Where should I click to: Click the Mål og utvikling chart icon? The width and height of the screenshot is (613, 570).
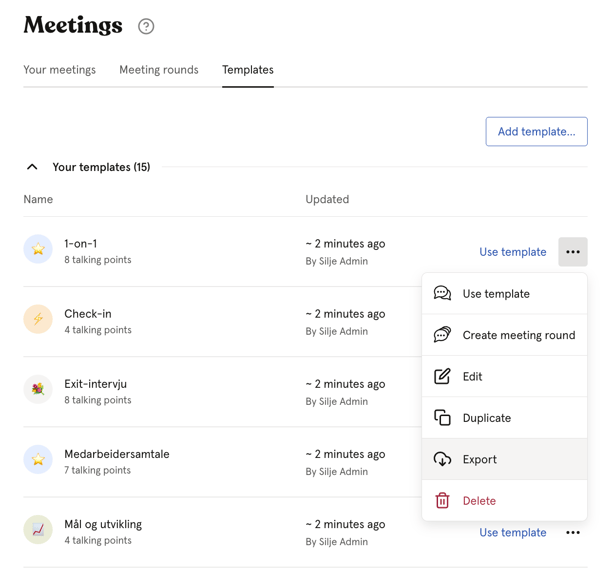tap(38, 530)
